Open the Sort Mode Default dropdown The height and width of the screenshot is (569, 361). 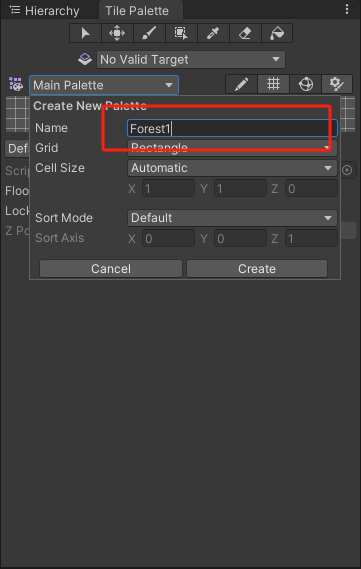[232, 218]
